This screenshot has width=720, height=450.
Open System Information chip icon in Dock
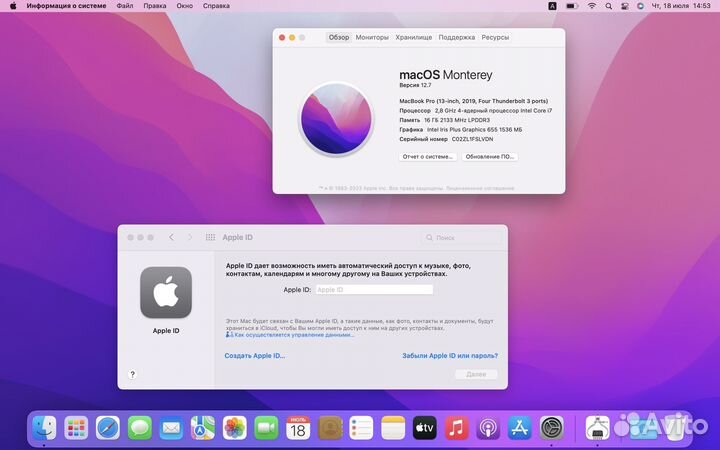[x=598, y=428]
